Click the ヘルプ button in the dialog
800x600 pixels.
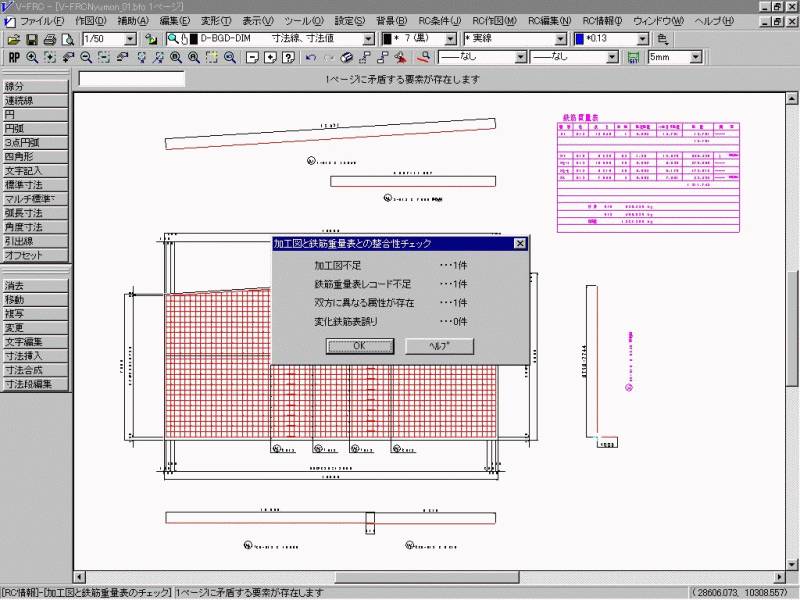(x=439, y=346)
